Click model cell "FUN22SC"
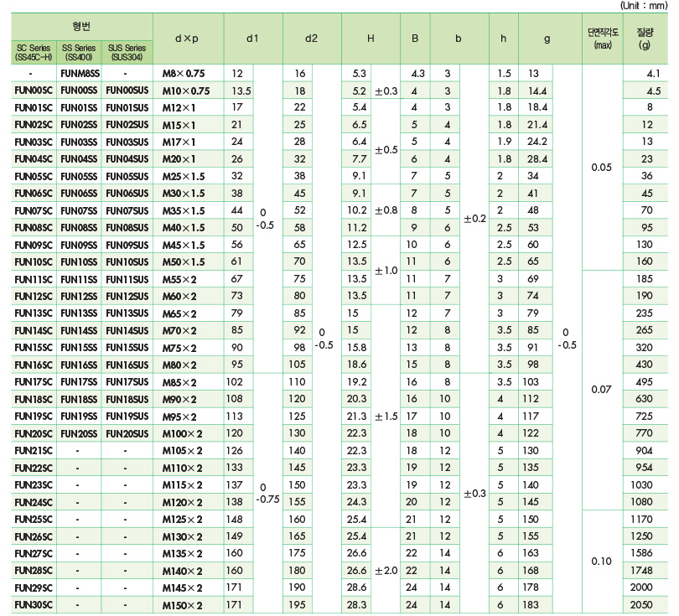Image resolution: width=679 pixels, height=616 pixels. point(34,468)
